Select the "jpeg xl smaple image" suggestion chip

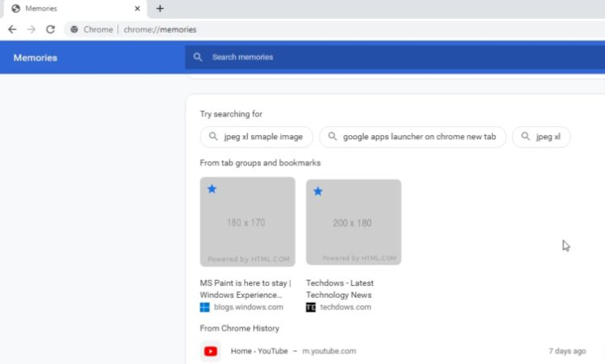pos(256,137)
